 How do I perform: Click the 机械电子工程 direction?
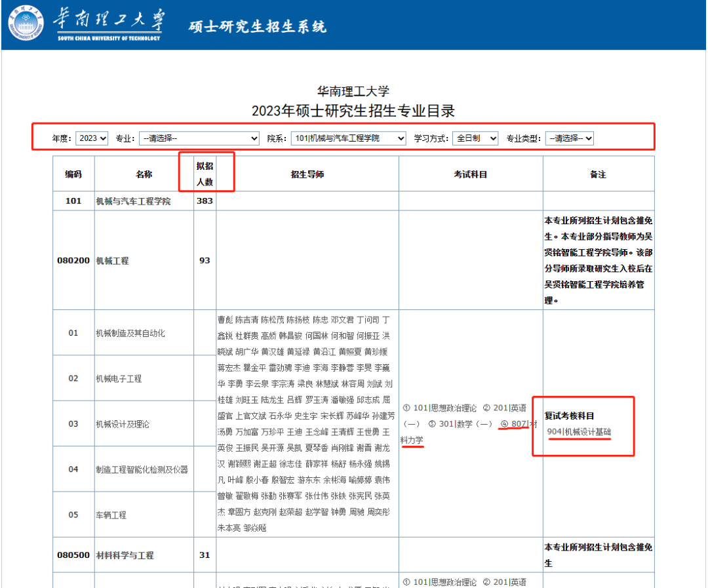point(119,379)
